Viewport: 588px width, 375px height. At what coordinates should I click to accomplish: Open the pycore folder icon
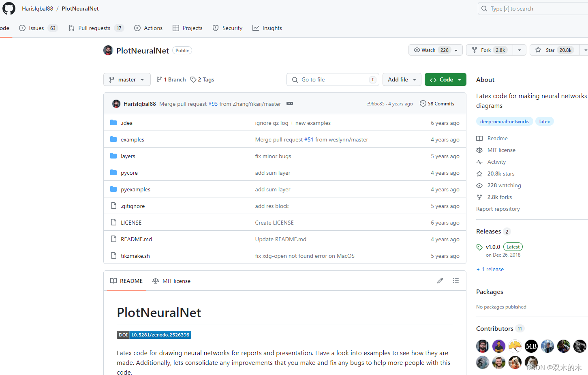113,172
